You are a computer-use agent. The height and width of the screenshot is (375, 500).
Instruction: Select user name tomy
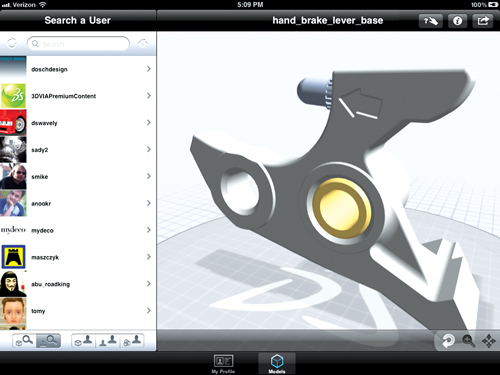pyautogui.click(x=38, y=311)
